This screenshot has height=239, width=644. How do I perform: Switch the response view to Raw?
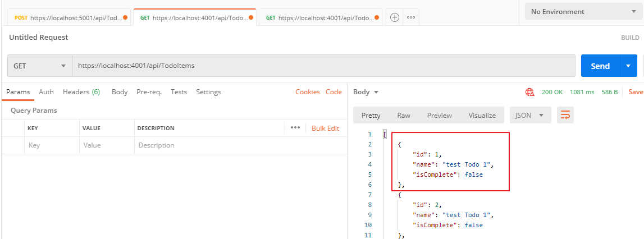[x=404, y=115]
